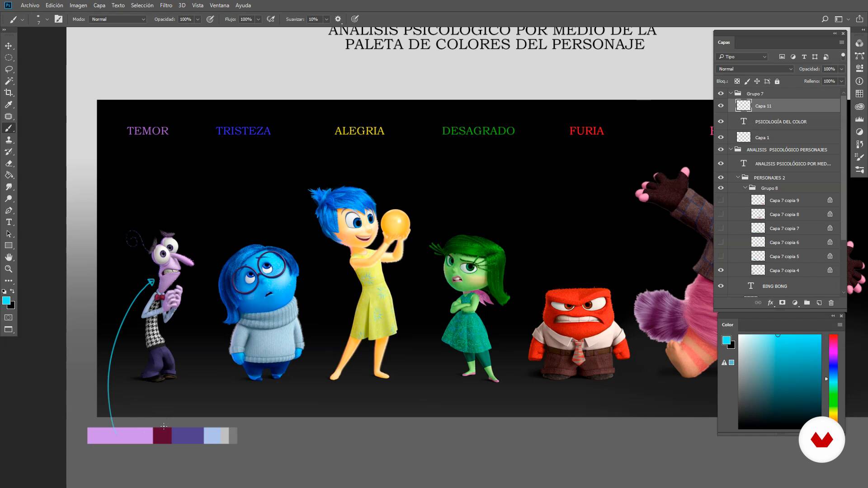Select the Clone Stamp tool
The image size is (868, 488).
point(9,140)
